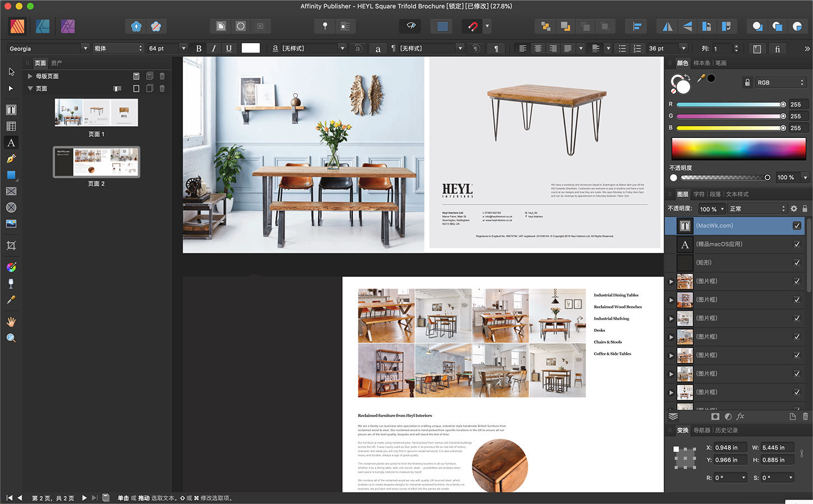Go to the next page arrow in status bar
Viewport: 813px width, 504px height.
84,498
